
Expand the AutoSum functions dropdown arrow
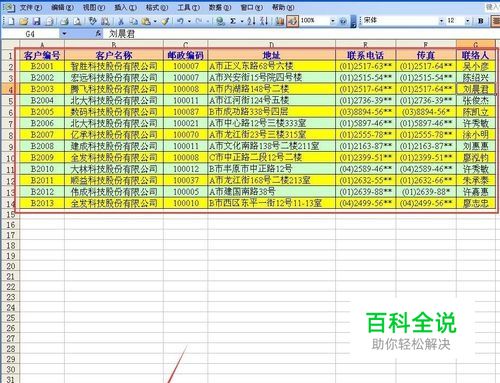[x=242, y=22]
